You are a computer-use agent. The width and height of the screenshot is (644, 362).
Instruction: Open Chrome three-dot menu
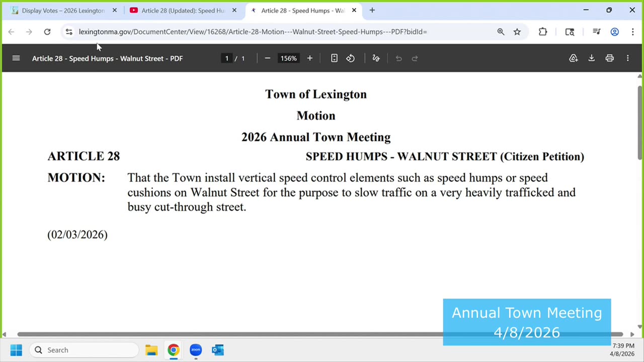click(x=633, y=32)
